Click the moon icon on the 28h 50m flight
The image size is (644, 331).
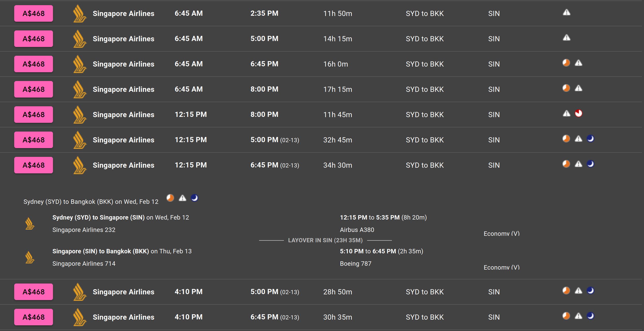pos(590,291)
